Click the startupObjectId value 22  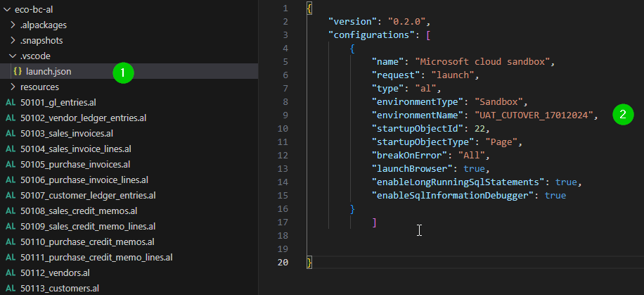[479, 128]
